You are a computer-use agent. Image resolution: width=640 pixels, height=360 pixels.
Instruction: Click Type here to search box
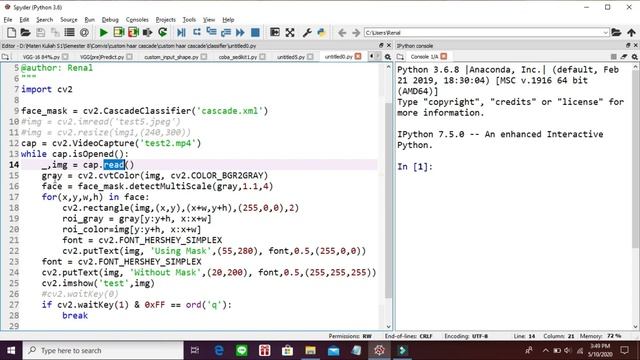point(103,350)
